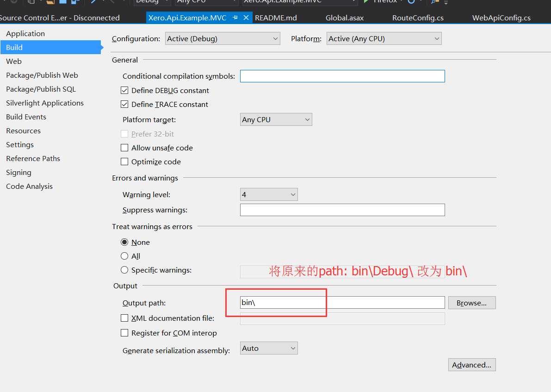Image resolution: width=551 pixels, height=392 pixels.
Task: Pin the Xero.Api.Example.MVC tab
Action: click(x=235, y=18)
